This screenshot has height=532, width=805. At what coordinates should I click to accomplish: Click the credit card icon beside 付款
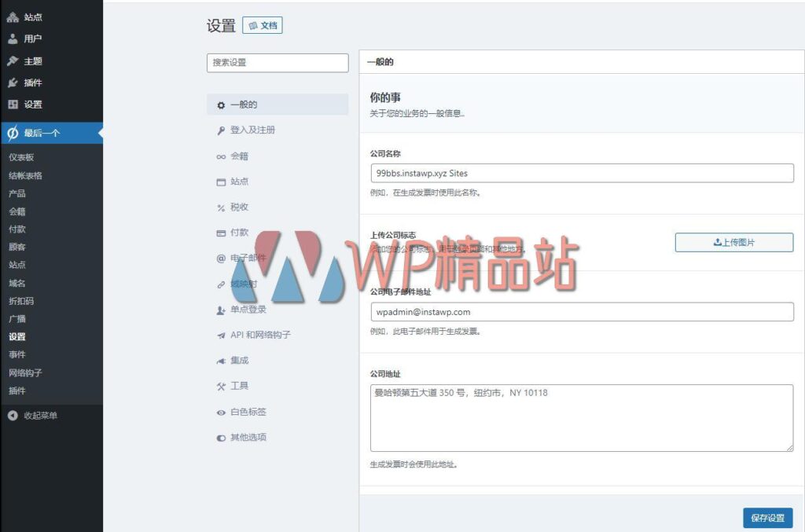pyautogui.click(x=221, y=232)
